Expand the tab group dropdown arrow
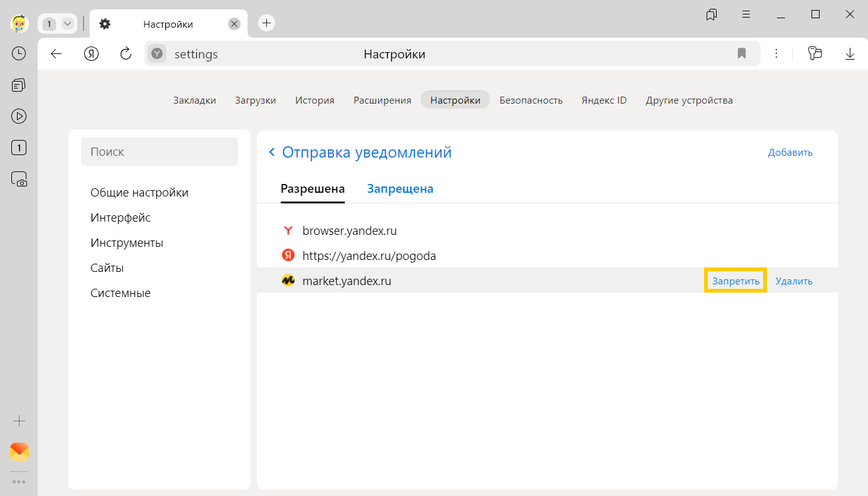The image size is (868, 496). 67,24
